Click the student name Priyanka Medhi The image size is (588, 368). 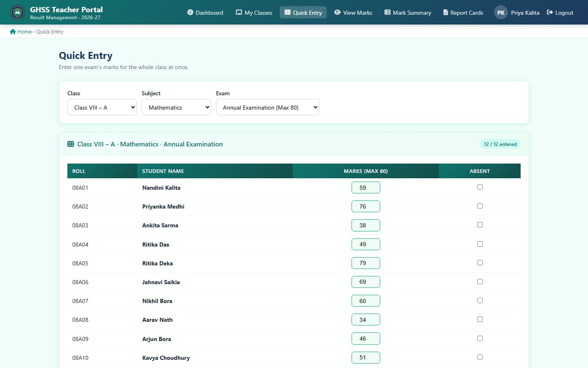coord(163,206)
